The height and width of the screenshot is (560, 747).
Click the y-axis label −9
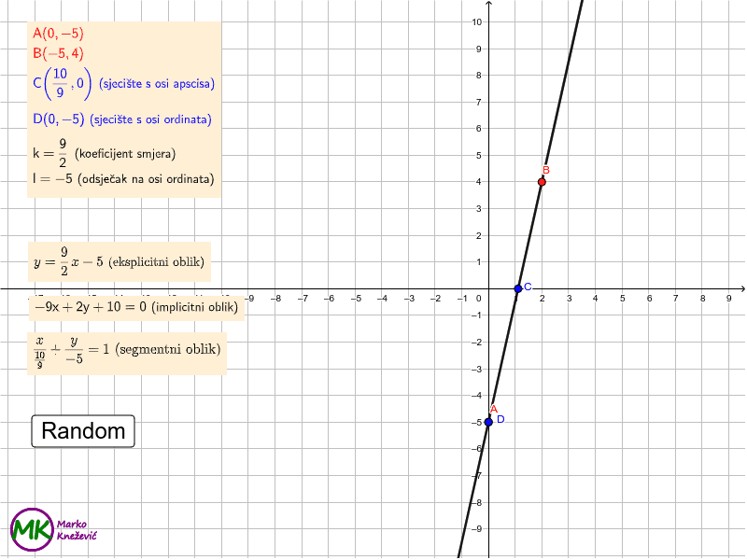click(476, 528)
